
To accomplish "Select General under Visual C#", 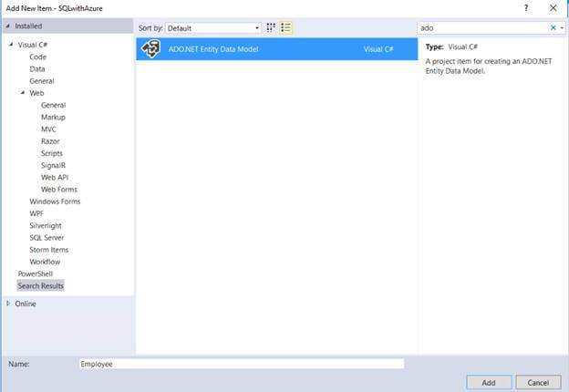I will click(42, 81).
